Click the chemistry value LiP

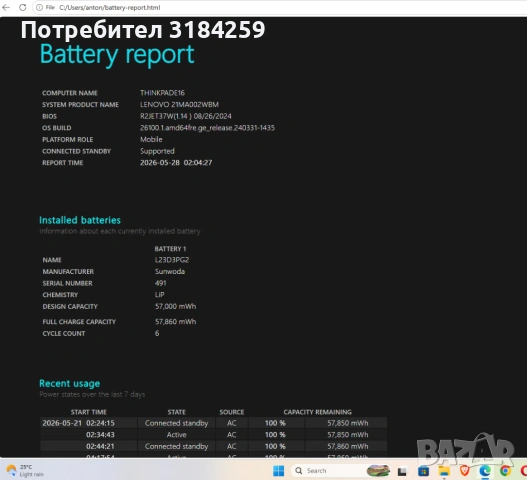159,295
